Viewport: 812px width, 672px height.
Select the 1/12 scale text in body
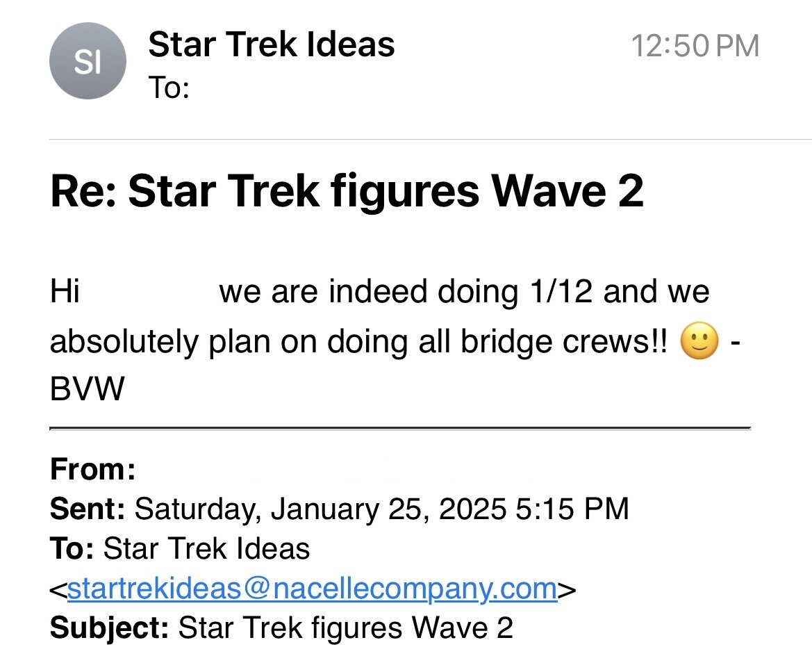[561, 290]
